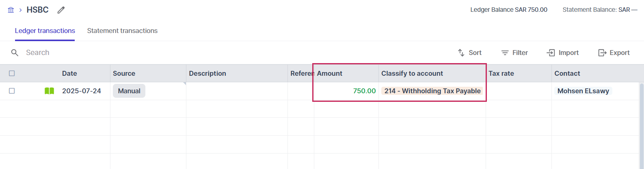The height and width of the screenshot is (169, 644).
Task: Click the Date column header
Action: 69,73
